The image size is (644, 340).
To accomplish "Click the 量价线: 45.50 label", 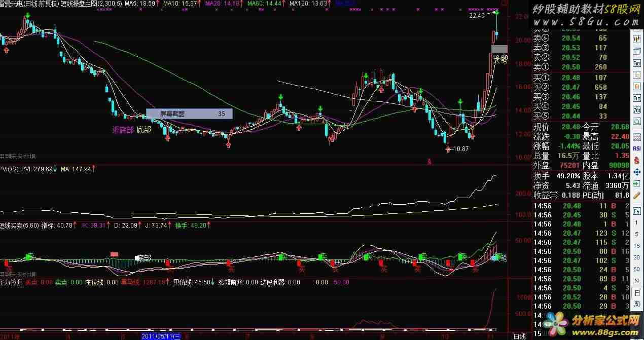I will pyautogui.click(x=192, y=282).
